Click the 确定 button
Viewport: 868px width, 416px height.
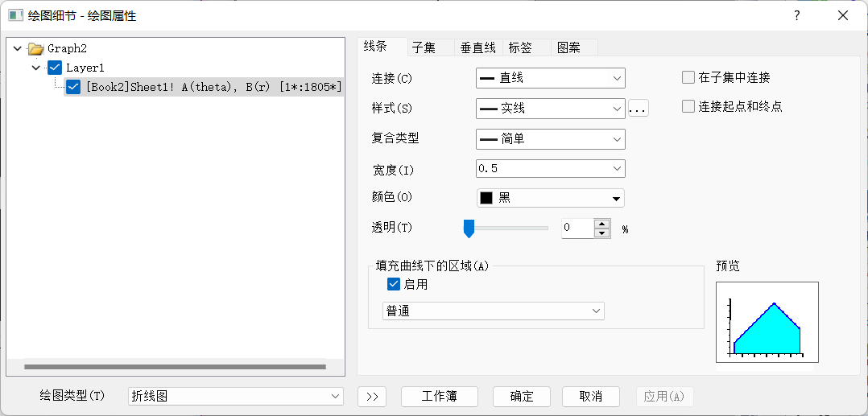click(x=522, y=397)
